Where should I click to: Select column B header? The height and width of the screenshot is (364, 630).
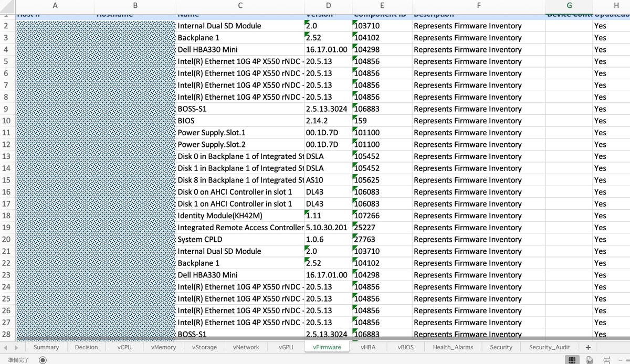pos(135,6)
